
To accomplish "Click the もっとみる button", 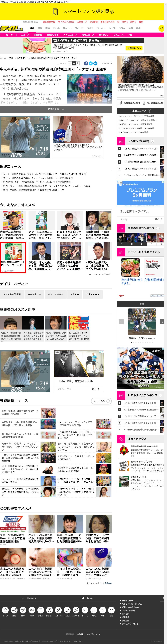I will pos(101,401).
